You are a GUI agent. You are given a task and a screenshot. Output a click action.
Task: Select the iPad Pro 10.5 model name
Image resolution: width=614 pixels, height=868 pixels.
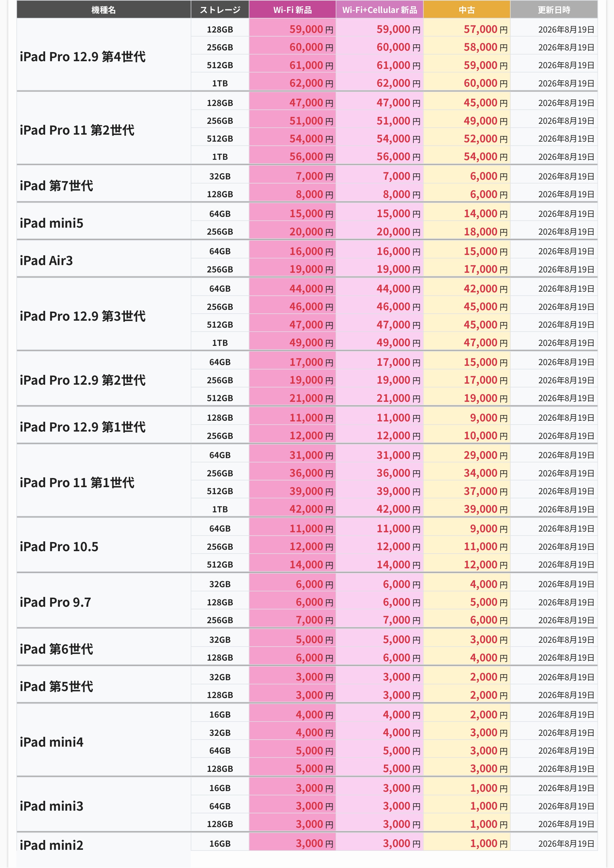(59, 546)
